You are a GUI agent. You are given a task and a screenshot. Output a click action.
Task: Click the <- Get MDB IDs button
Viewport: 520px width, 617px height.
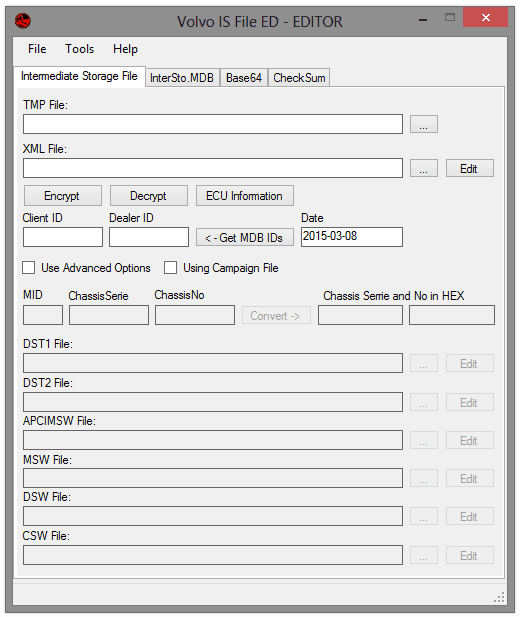(x=244, y=237)
